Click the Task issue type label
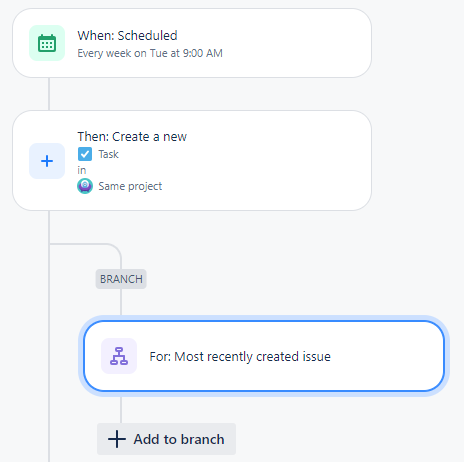This screenshot has height=462, width=464. 108,154
